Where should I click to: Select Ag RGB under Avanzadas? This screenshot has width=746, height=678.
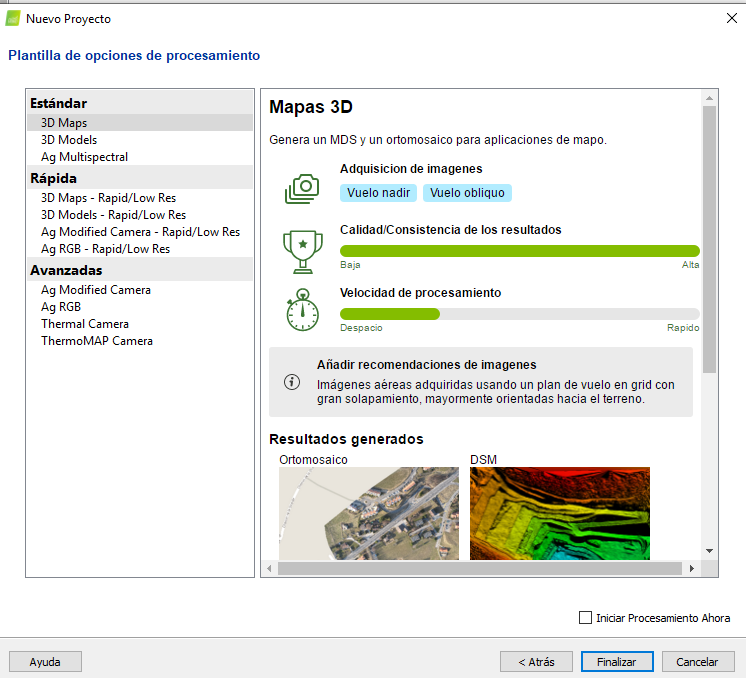(140, 307)
